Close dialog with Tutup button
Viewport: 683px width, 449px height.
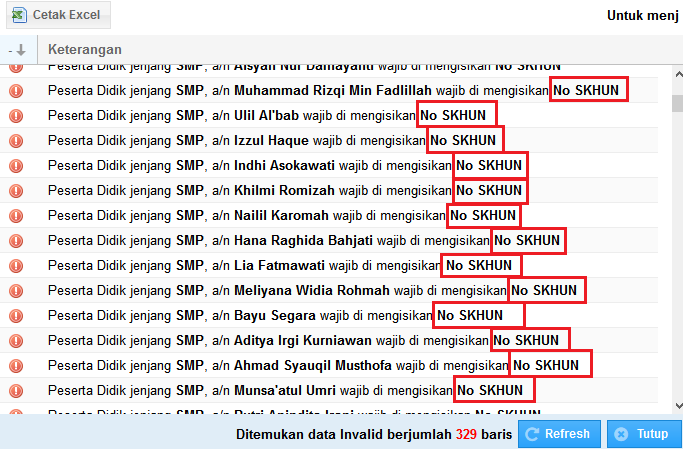(640, 434)
